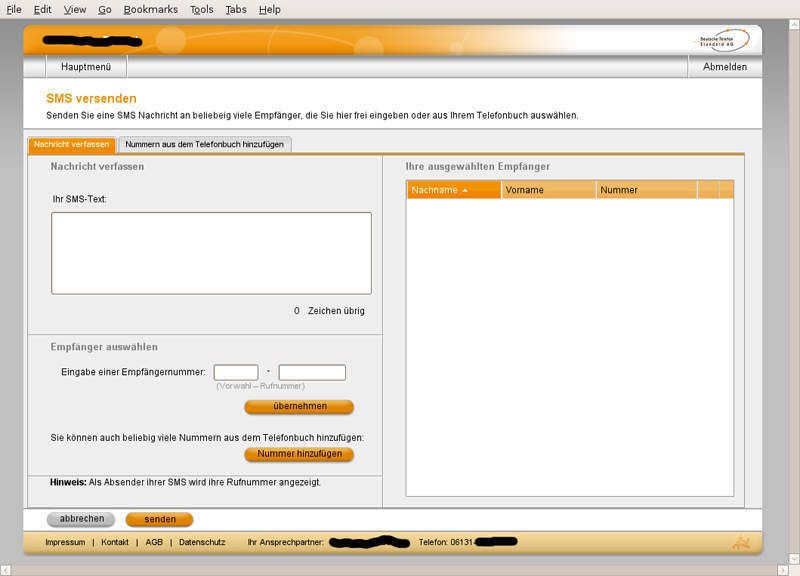This screenshot has height=576, width=800.
Task: Click the vertical scrollbar down arrow
Action: 794,558
